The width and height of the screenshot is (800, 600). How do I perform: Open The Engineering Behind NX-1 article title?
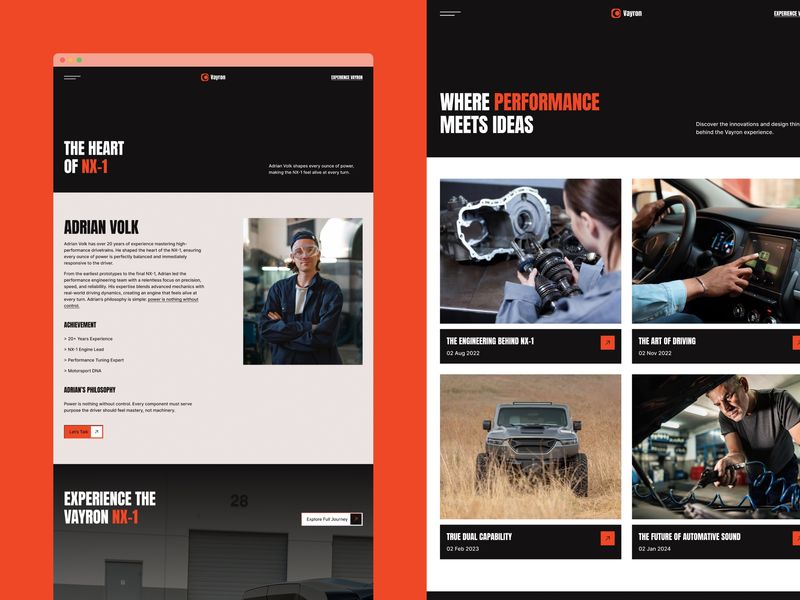click(x=490, y=341)
